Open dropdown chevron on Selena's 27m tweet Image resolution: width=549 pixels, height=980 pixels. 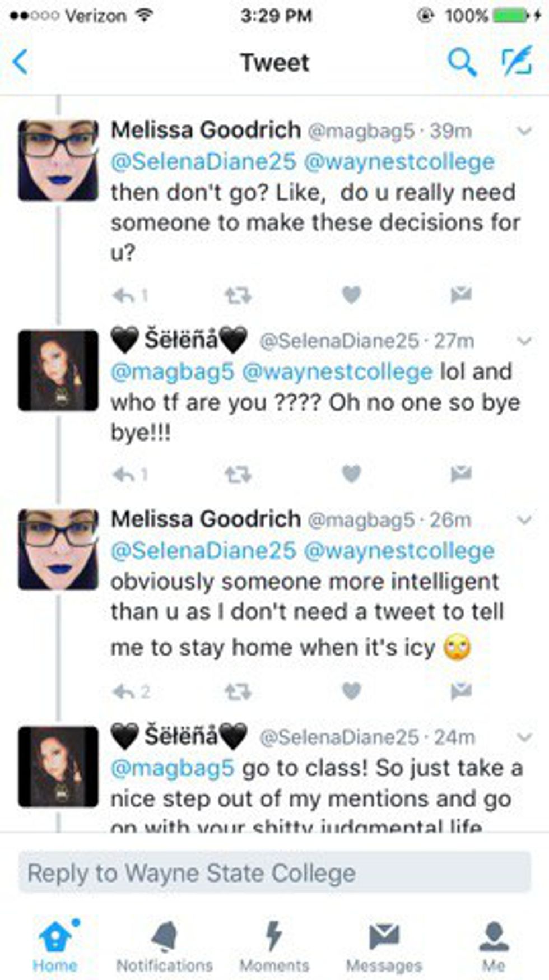[524, 341]
